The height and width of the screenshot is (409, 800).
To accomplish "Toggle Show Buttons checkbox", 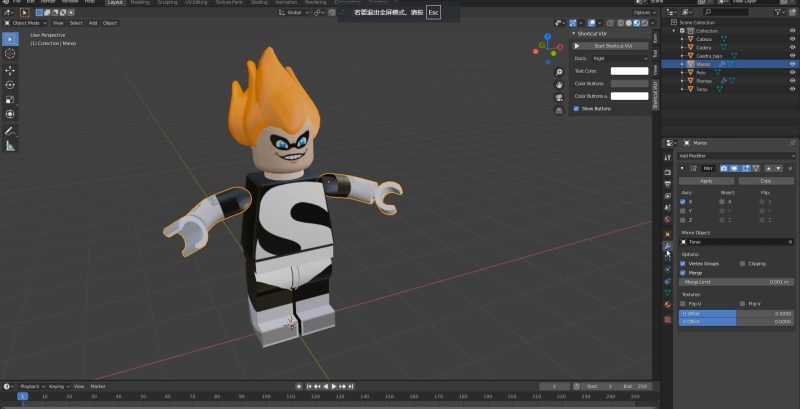I will pyautogui.click(x=577, y=109).
